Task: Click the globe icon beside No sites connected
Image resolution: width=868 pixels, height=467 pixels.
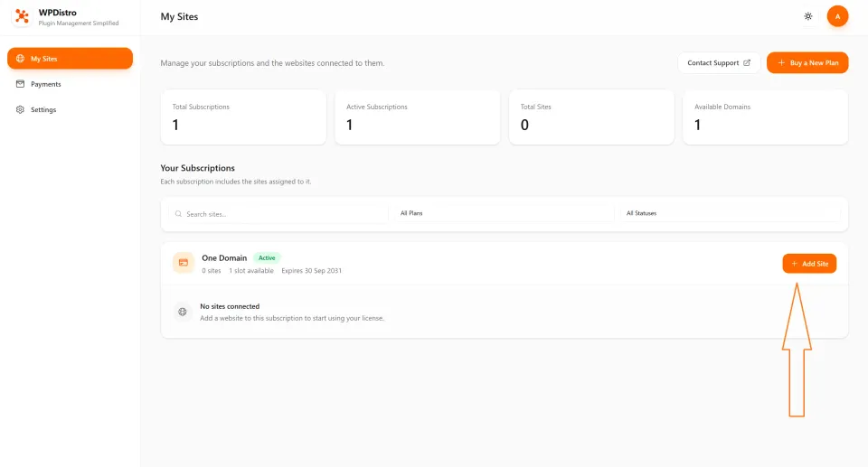Action: [x=182, y=312]
